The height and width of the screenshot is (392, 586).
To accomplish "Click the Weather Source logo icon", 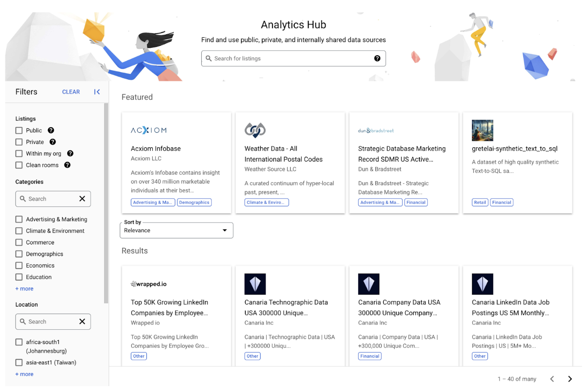I will pos(255,131).
